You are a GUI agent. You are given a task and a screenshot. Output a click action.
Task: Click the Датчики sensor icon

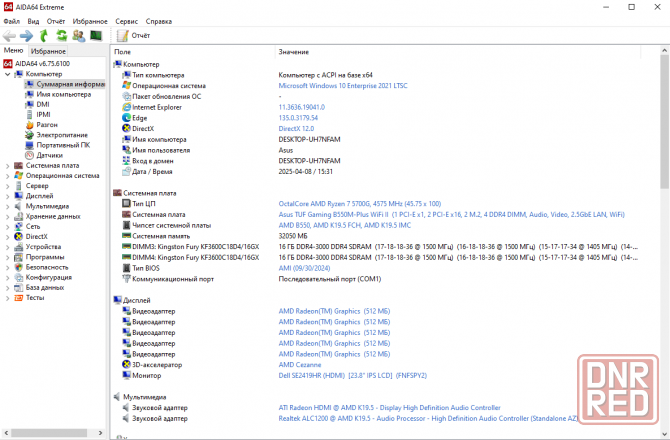pos(29,155)
